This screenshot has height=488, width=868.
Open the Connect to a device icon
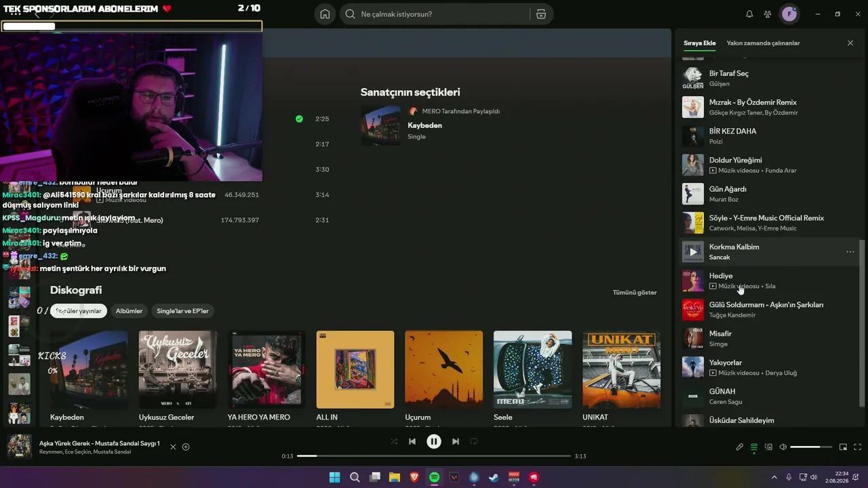[x=768, y=447]
